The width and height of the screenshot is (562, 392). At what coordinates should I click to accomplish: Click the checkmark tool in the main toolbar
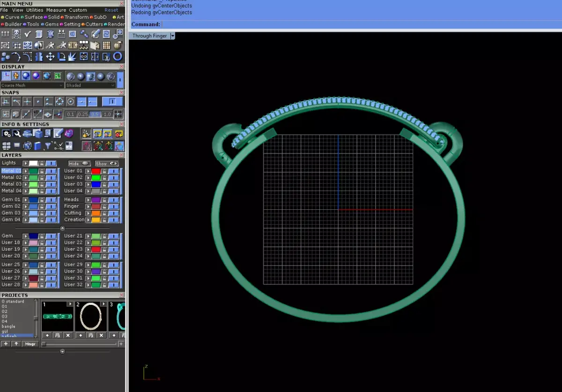click(x=28, y=34)
